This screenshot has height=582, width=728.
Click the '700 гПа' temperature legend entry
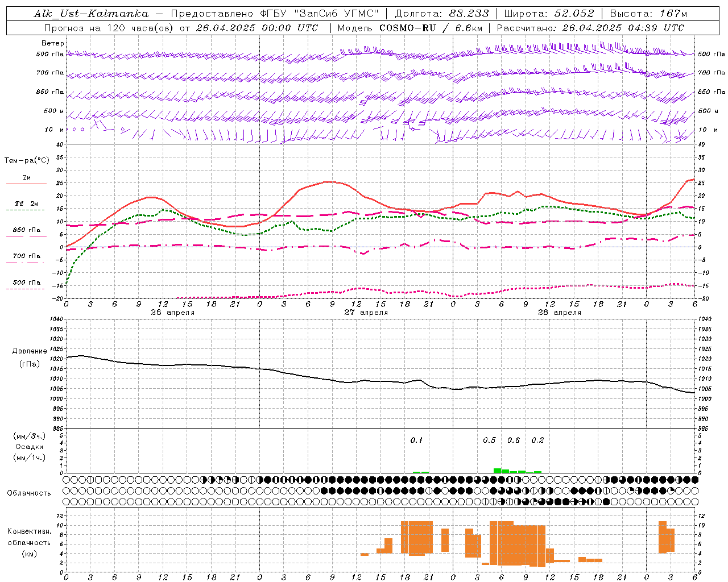coord(27,256)
